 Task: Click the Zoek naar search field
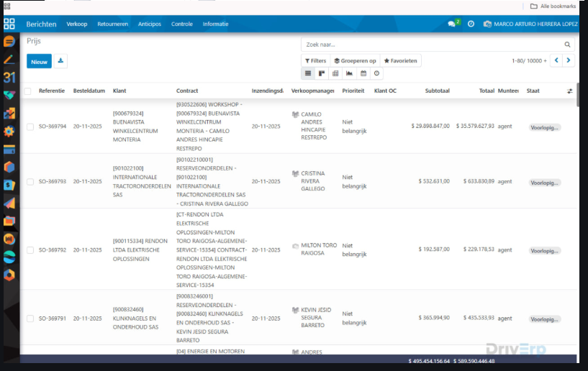point(432,45)
